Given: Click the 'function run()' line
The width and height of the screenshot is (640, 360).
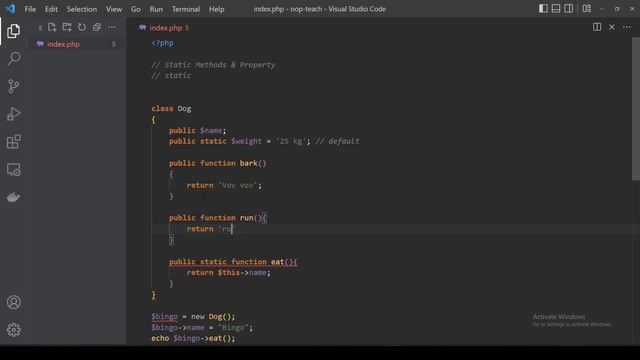Looking at the screenshot, I should 218,218.
